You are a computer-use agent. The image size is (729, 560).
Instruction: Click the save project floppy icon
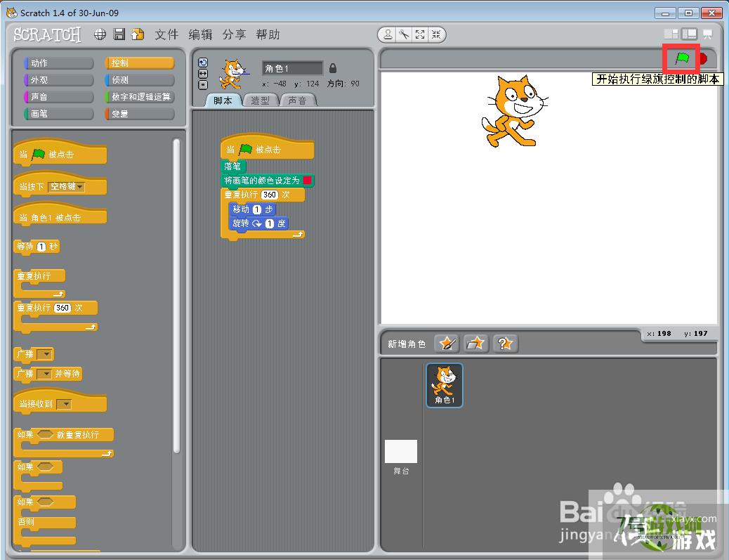[x=119, y=34]
